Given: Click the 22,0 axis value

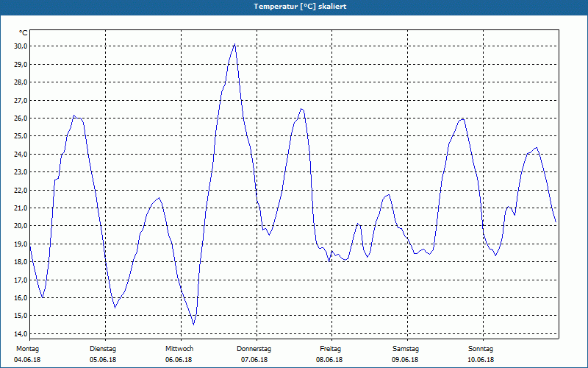Looking at the screenshot, I should tap(21, 190).
